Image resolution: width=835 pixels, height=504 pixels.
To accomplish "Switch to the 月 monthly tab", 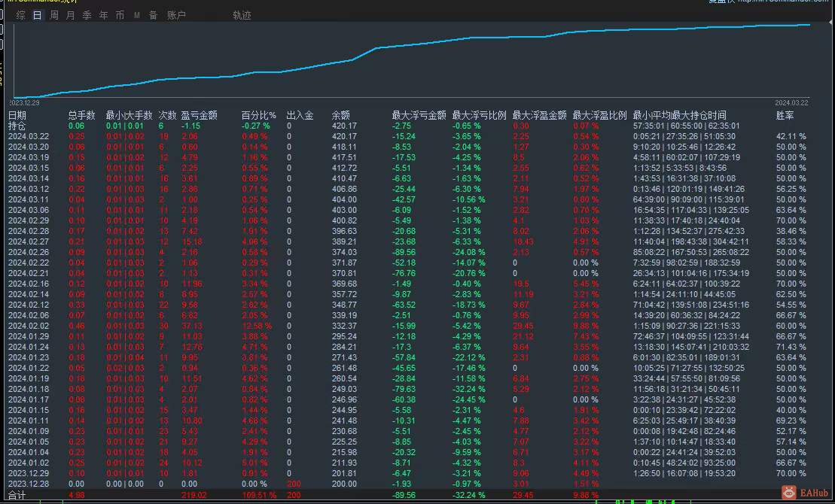I will click(70, 16).
